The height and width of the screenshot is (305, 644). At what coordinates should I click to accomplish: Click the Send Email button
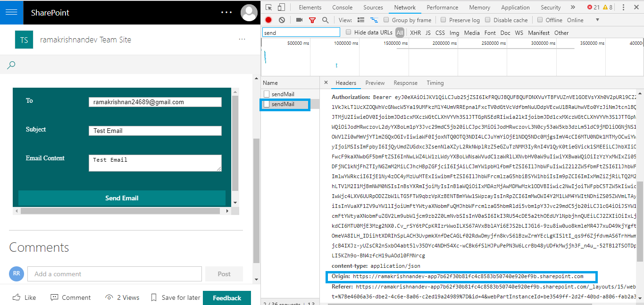[122, 198]
